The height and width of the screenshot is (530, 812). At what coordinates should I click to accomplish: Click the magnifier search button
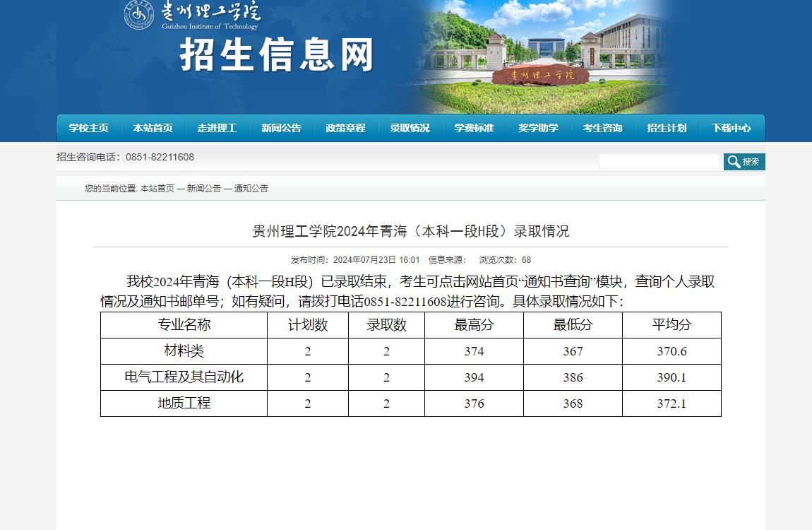pyautogui.click(x=744, y=162)
